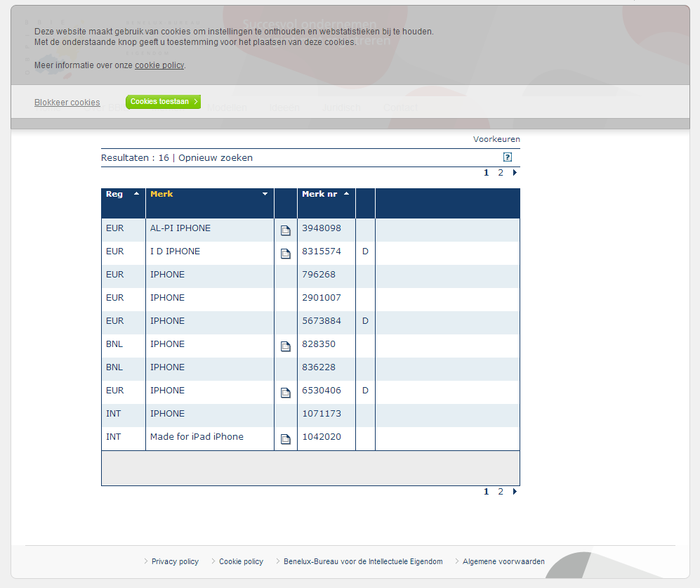Image resolution: width=700 pixels, height=588 pixels.
Task: Select the Made for iPad iPhone entry
Action: pyautogui.click(x=197, y=436)
